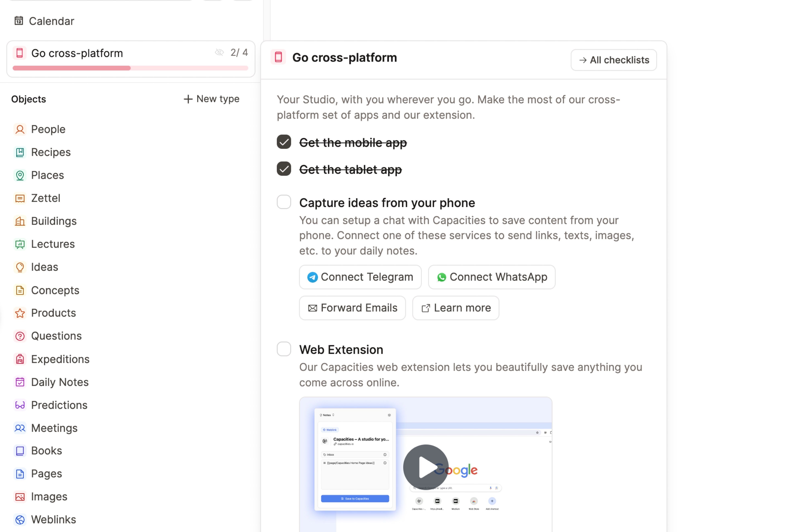This screenshot has height=532, width=804.
Task: Hide checklist with crossed-eye icon
Action: point(219,52)
